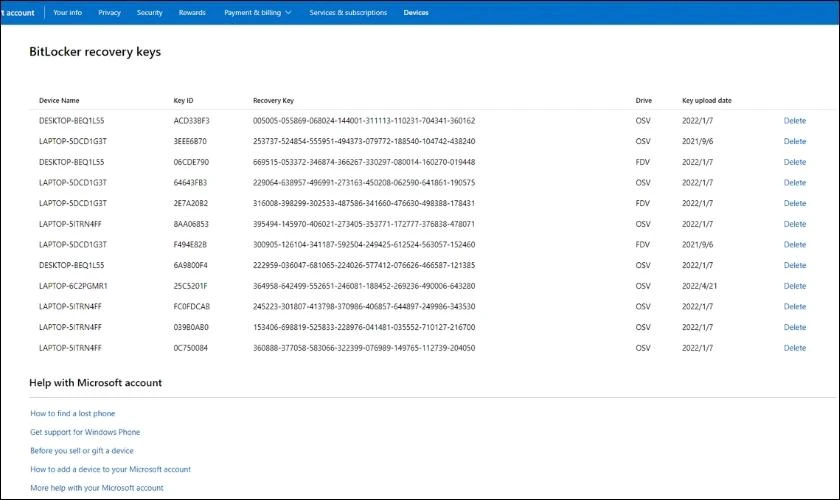Delete the key with ID F494E82B
Viewport: 840px width, 500px height.
(x=795, y=244)
